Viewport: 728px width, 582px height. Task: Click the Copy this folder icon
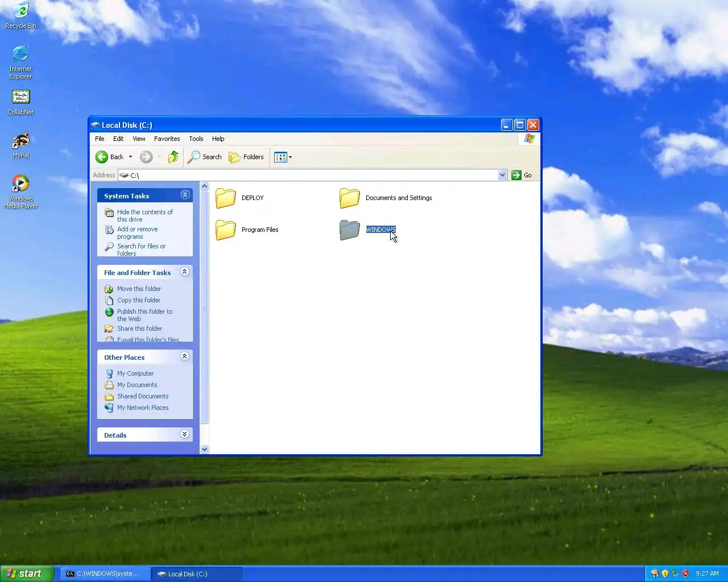pyautogui.click(x=109, y=300)
